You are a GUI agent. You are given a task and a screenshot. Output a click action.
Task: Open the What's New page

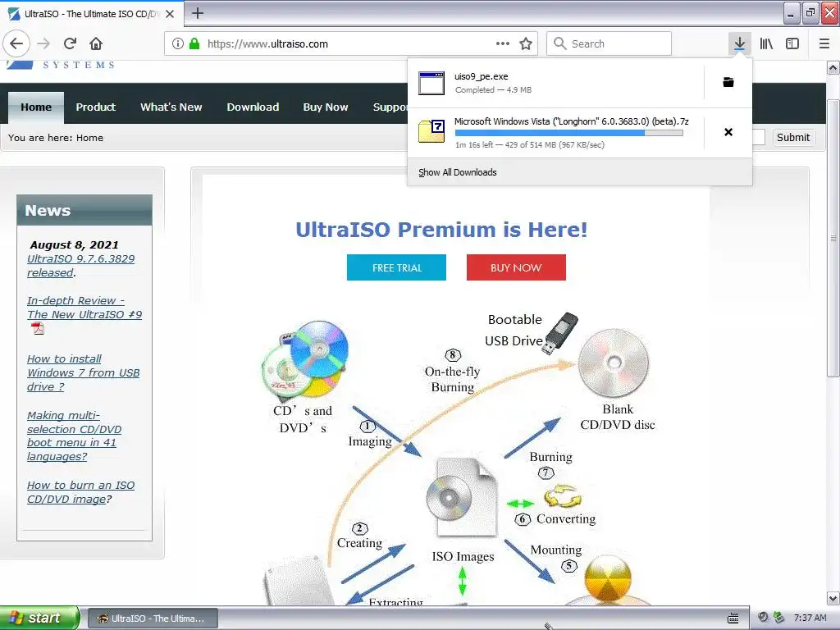(171, 107)
